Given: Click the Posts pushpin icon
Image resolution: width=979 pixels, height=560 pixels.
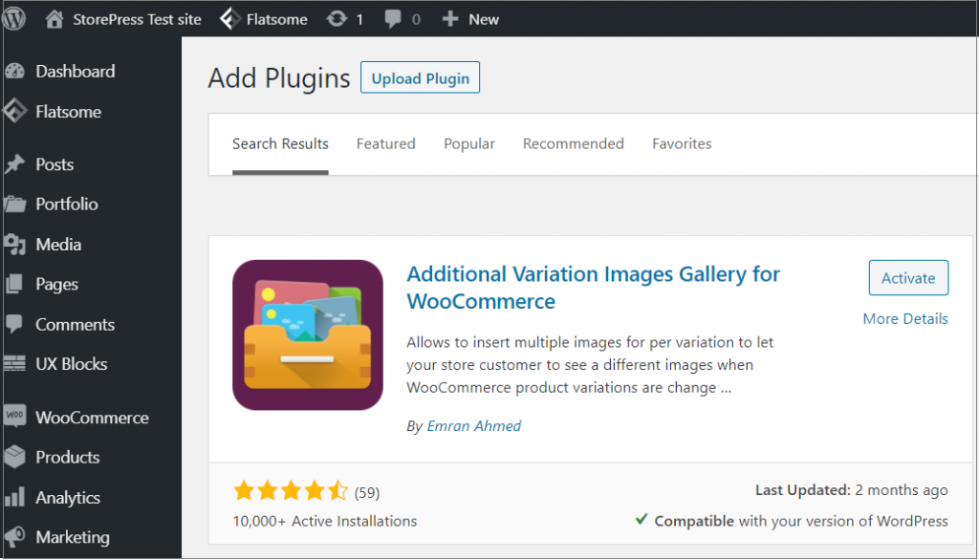Looking at the screenshot, I should (15, 164).
